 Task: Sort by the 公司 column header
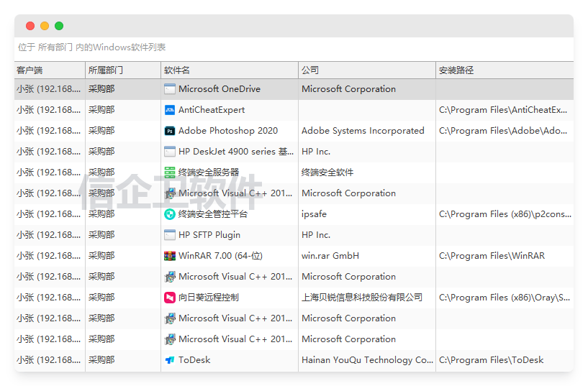[310, 70]
